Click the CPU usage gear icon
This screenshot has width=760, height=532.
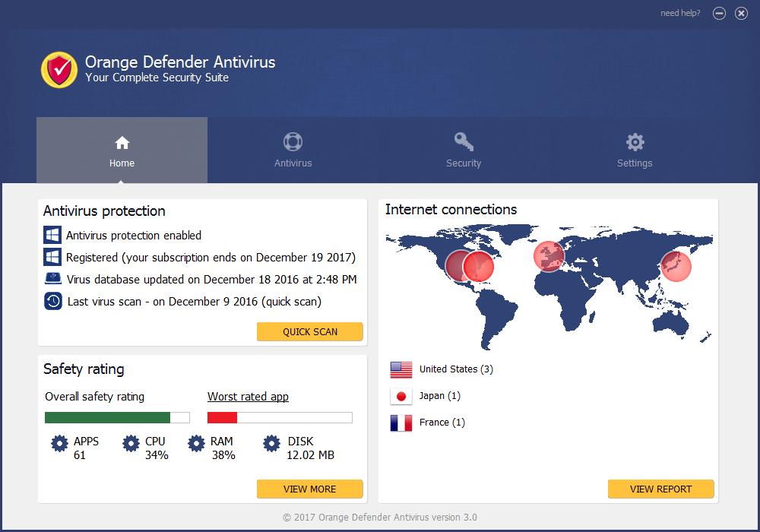(131, 444)
